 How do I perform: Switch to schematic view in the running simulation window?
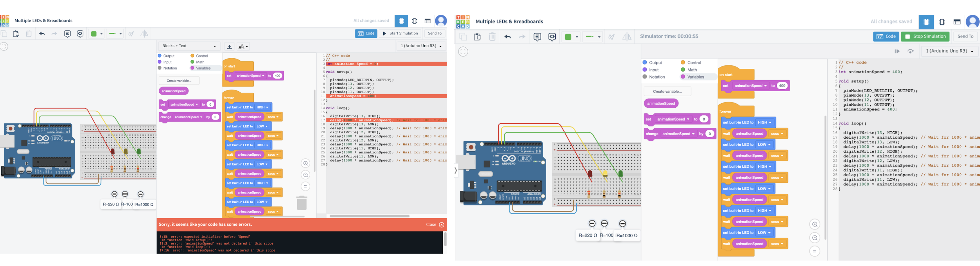pyautogui.click(x=942, y=22)
